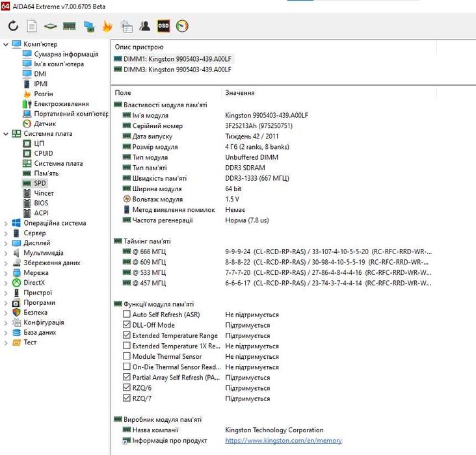Click the AIDA64 app icon in title bar
This screenshot has width=476, height=455.
point(5,6)
